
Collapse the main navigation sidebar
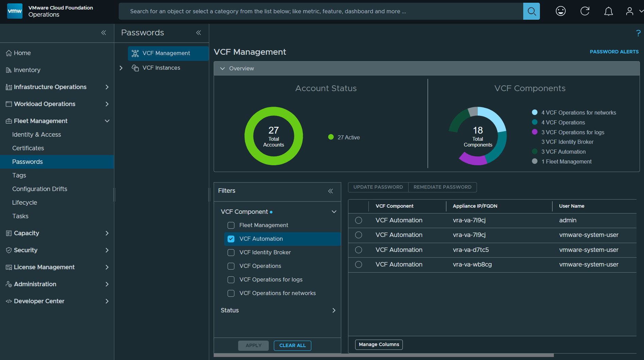click(104, 33)
